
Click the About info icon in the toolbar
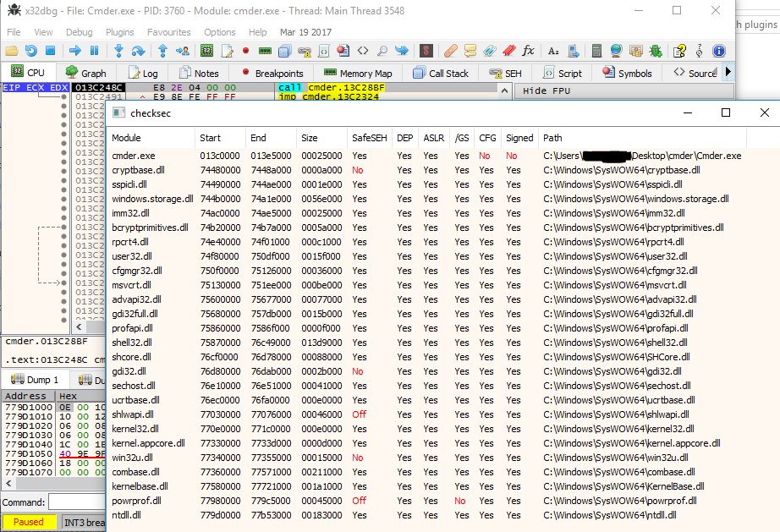tap(719, 51)
